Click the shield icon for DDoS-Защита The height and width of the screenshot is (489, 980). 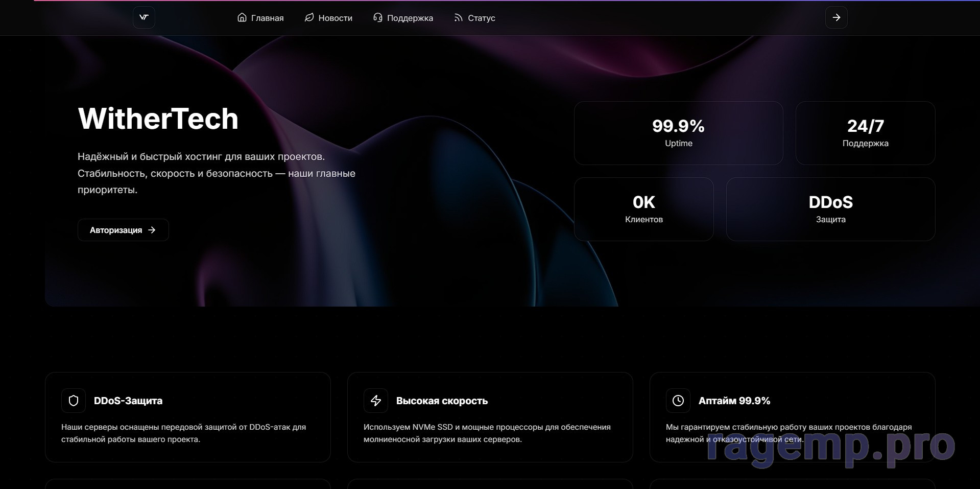(74, 401)
